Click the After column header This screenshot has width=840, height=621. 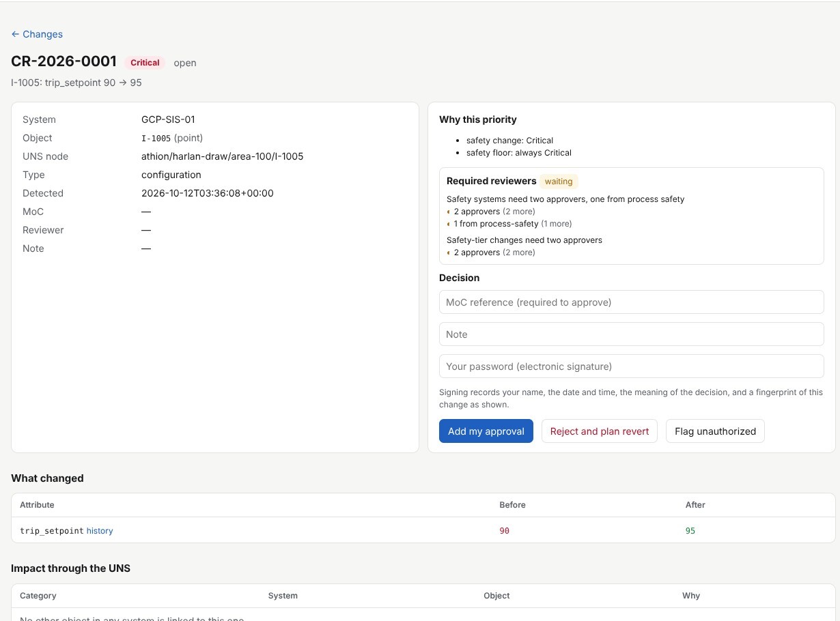coord(695,505)
